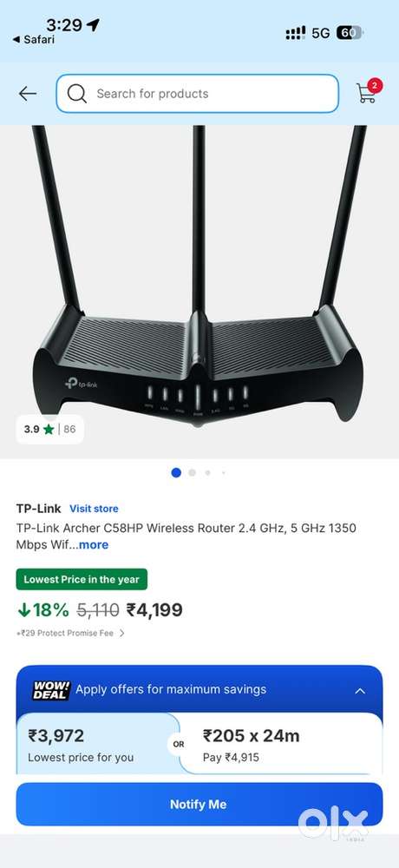Select the third image pagination dot
The image size is (399, 868).
tap(207, 473)
